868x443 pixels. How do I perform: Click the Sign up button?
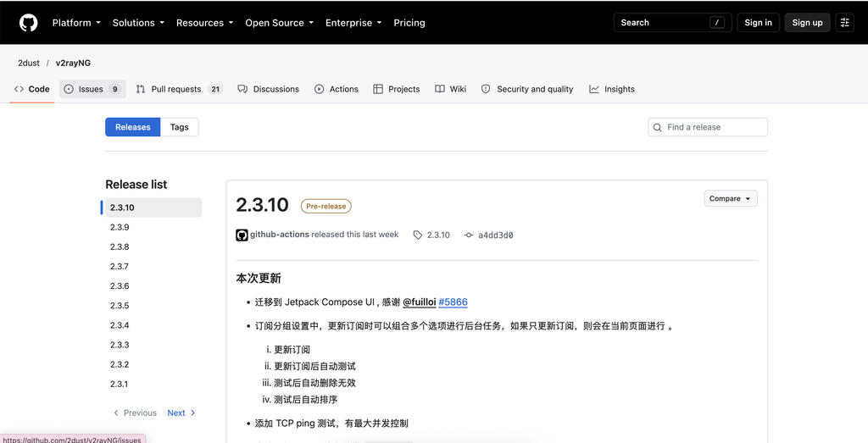(808, 23)
